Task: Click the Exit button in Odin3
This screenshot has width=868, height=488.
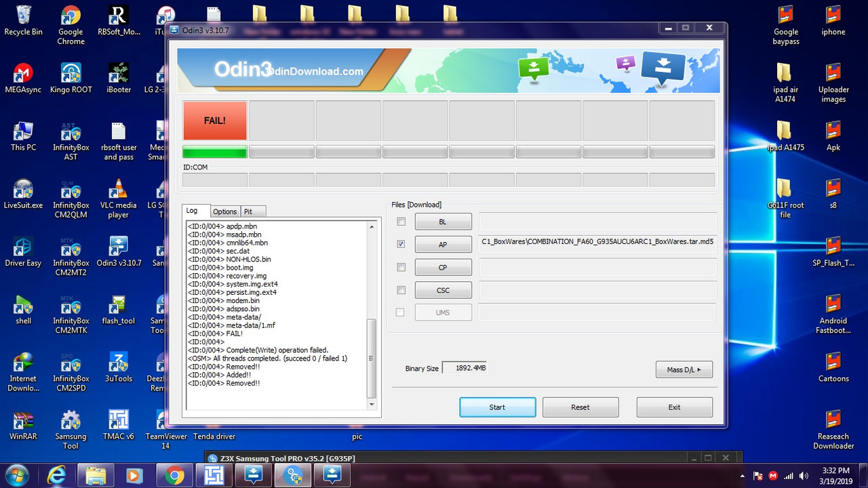Action: coord(674,407)
